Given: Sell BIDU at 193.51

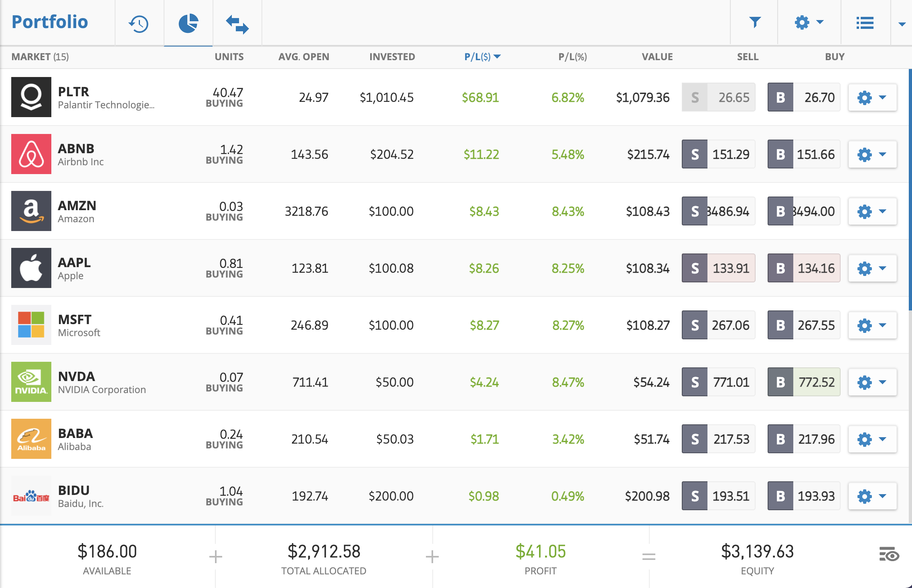Looking at the screenshot, I should pyautogui.click(x=718, y=496).
